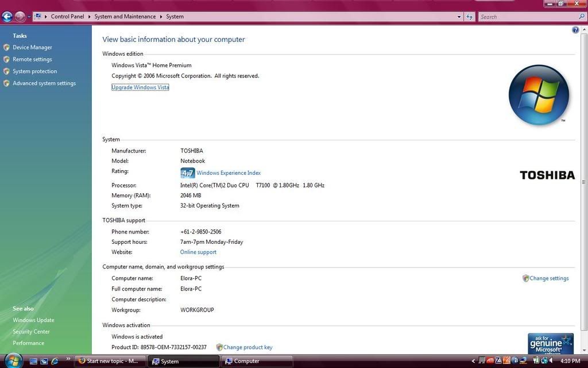Click shield icon beside Change product key
The height and width of the screenshot is (368, 588).
[219, 347]
